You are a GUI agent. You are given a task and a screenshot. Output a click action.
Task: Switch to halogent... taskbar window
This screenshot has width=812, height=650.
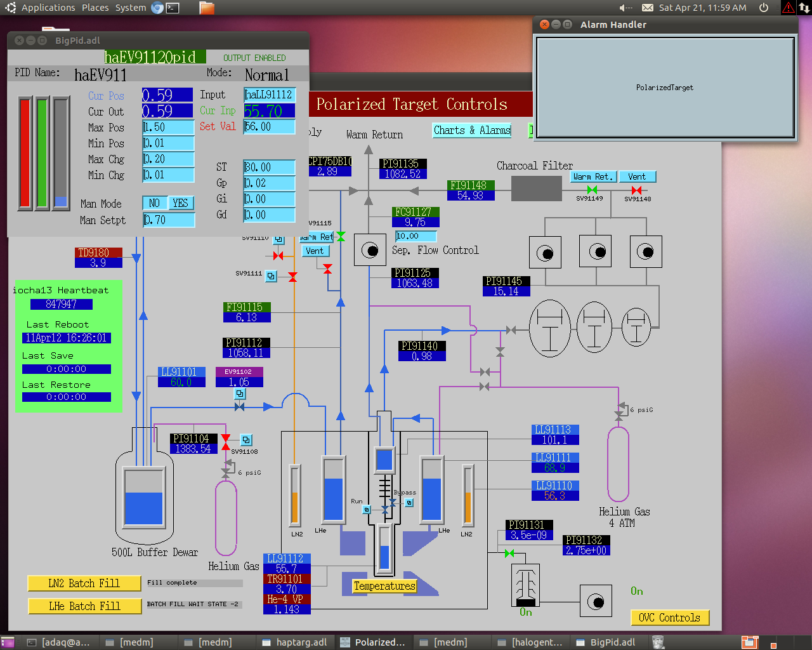[x=530, y=642]
